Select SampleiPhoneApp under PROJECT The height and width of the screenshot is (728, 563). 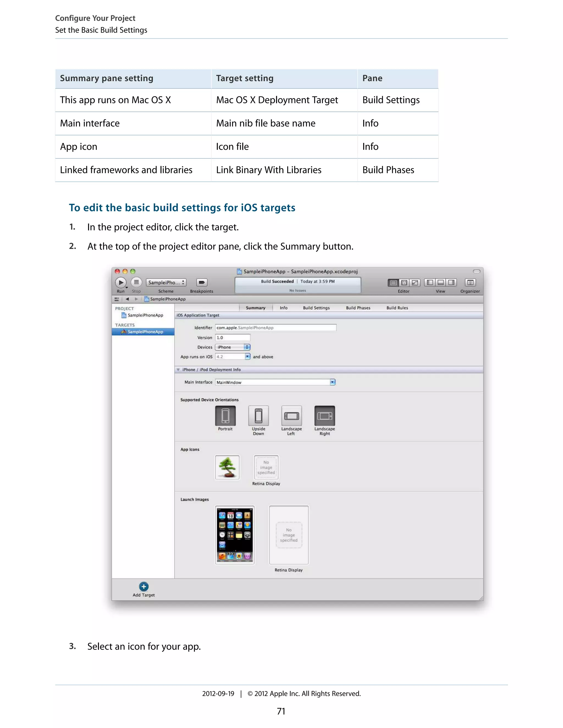coord(142,315)
